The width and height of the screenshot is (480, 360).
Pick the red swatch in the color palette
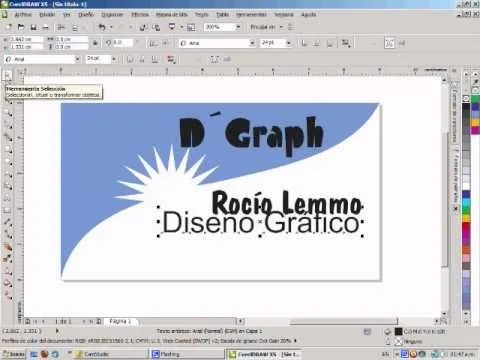[466, 227]
